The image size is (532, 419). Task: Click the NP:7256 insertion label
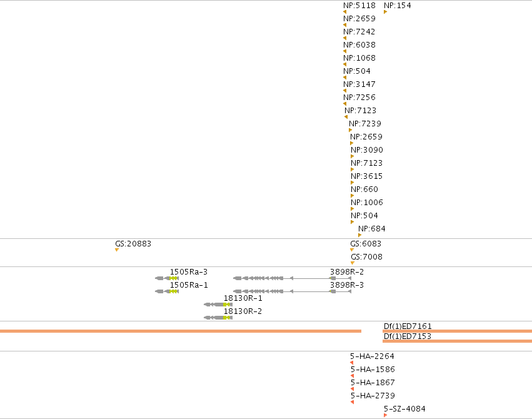tap(359, 98)
